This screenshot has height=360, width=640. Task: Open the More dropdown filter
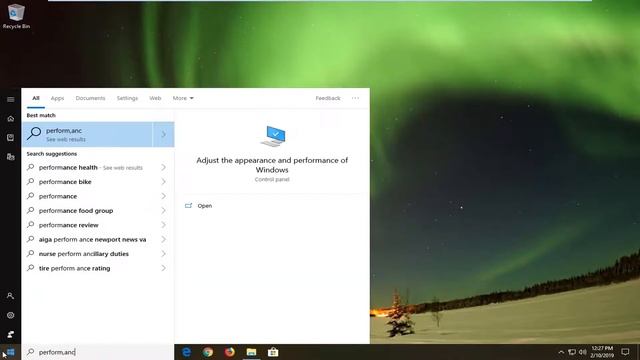[x=183, y=98]
